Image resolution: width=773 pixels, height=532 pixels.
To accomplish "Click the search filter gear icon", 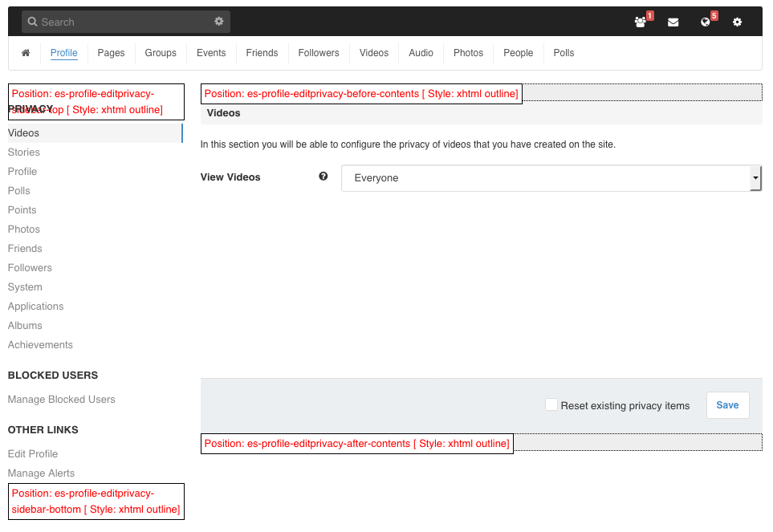I will pos(219,21).
